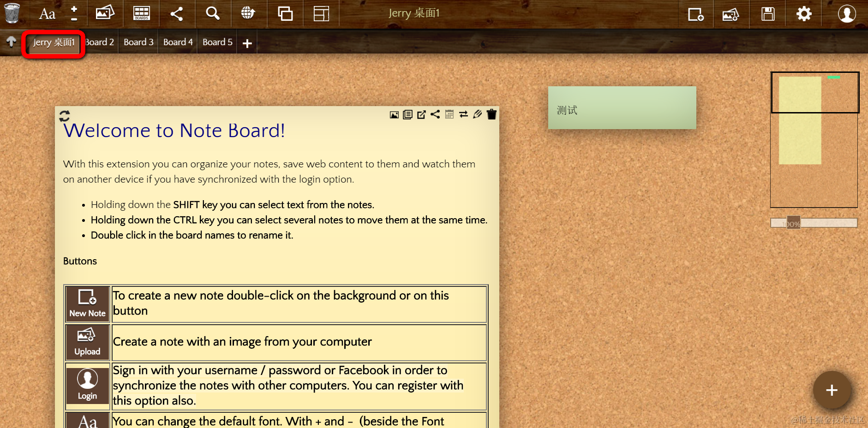The image size is (868, 428).
Task: Click the image icon on the Welcome note
Action: [x=394, y=115]
